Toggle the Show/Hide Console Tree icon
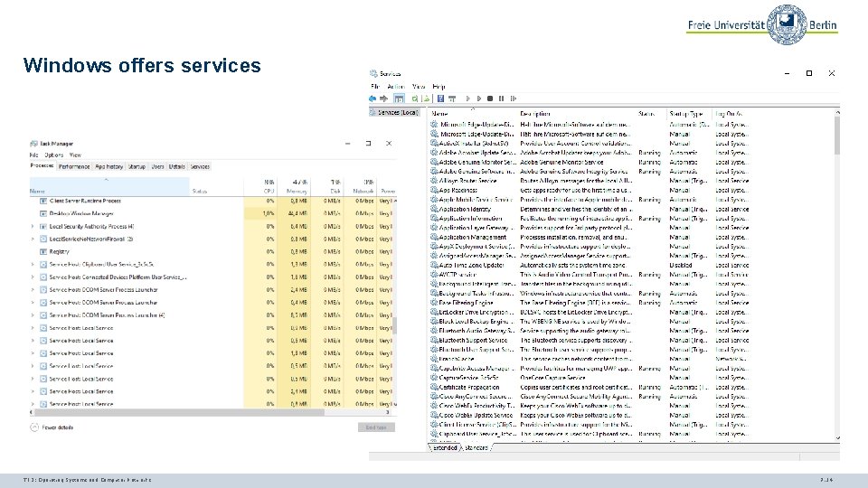Image resolution: width=868 pixels, height=488 pixels. (399, 99)
